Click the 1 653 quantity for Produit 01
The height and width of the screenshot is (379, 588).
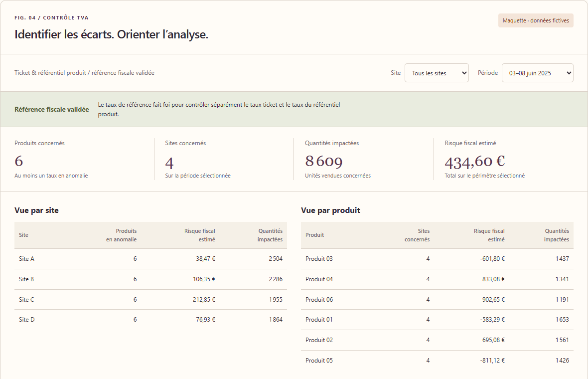[562, 320]
